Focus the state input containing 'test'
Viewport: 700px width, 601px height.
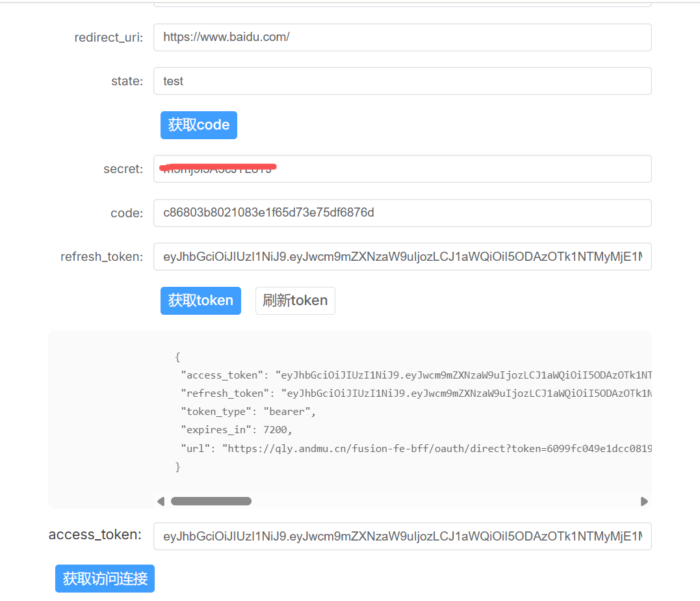point(402,81)
